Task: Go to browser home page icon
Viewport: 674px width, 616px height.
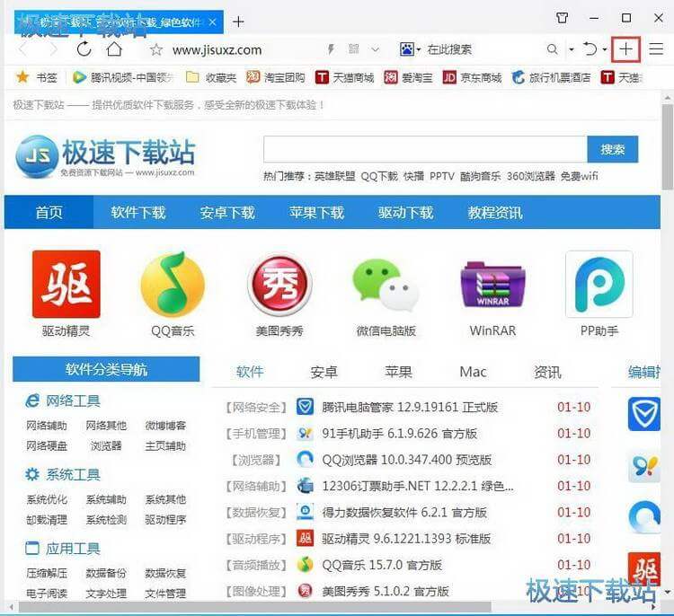Action: (x=114, y=49)
